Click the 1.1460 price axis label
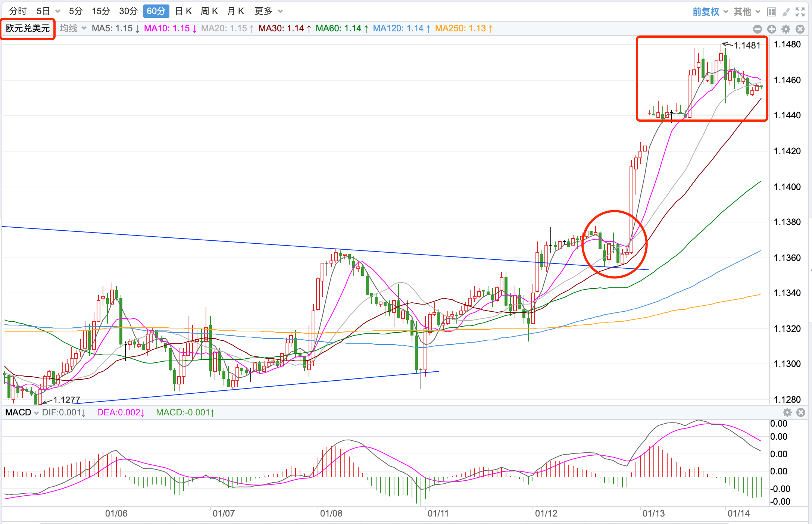The image size is (812, 524). [787, 80]
